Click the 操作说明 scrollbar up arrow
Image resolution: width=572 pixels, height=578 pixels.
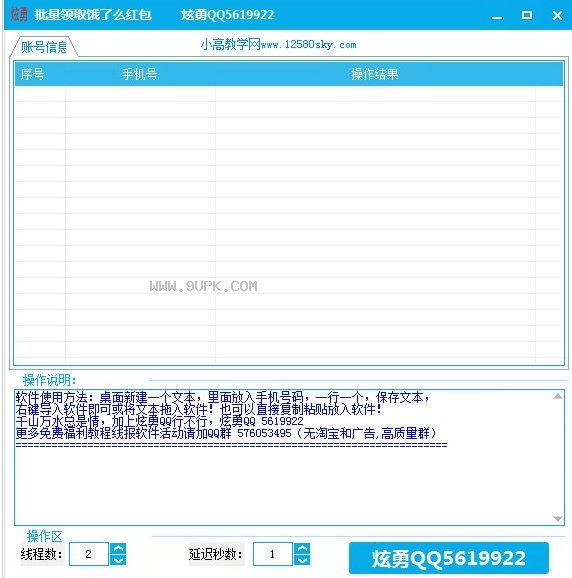click(558, 396)
